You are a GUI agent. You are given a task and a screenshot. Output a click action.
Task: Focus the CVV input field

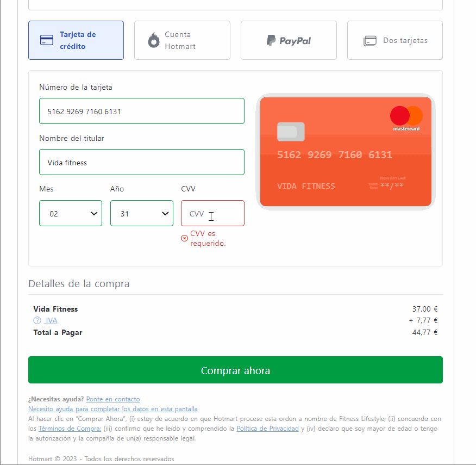[x=212, y=213]
